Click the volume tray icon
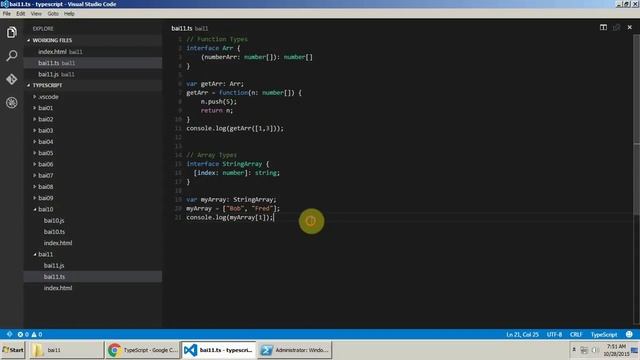The width and height of the screenshot is (640, 360). pyautogui.click(x=594, y=350)
